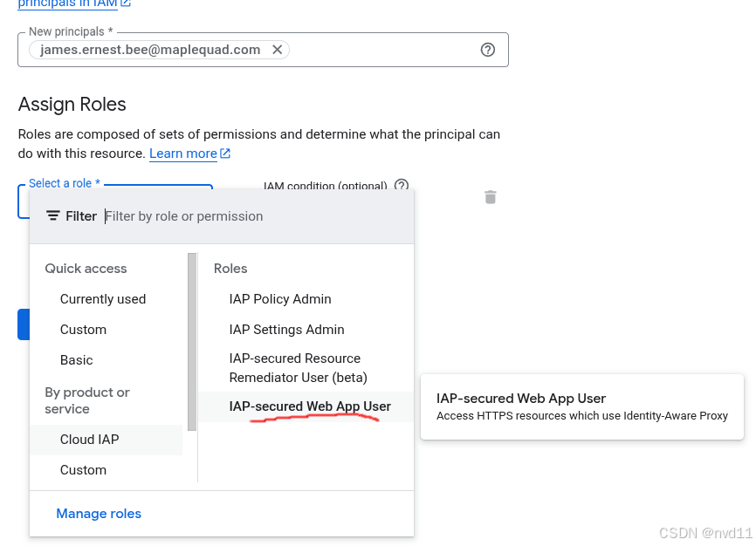Choose IAP-secured Resource Remediator User (beta) role
The image size is (756, 546).
[x=306, y=368]
